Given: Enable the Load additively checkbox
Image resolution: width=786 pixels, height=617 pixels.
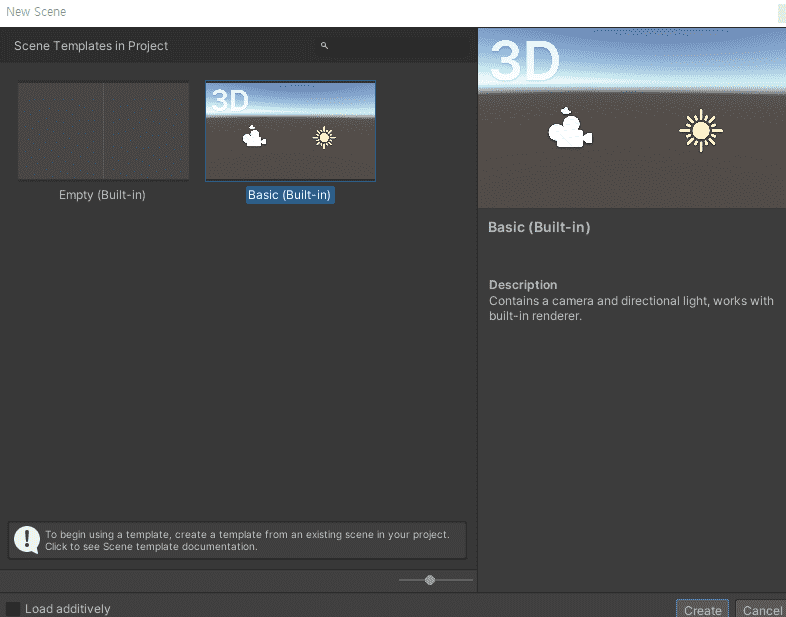Looking at the screenshot, I should click(13, 609).
